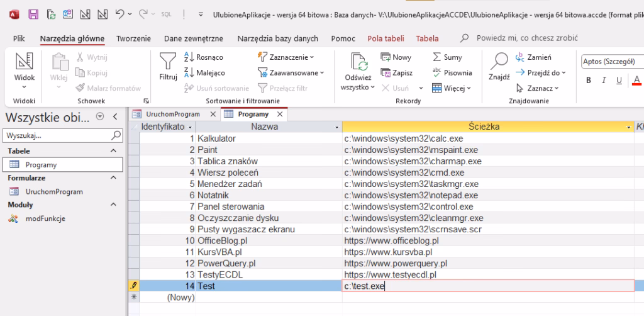Open the Więcej records dropdown
Image resolution: width=644 pixels, height=316 pixels.
[452, 88]
